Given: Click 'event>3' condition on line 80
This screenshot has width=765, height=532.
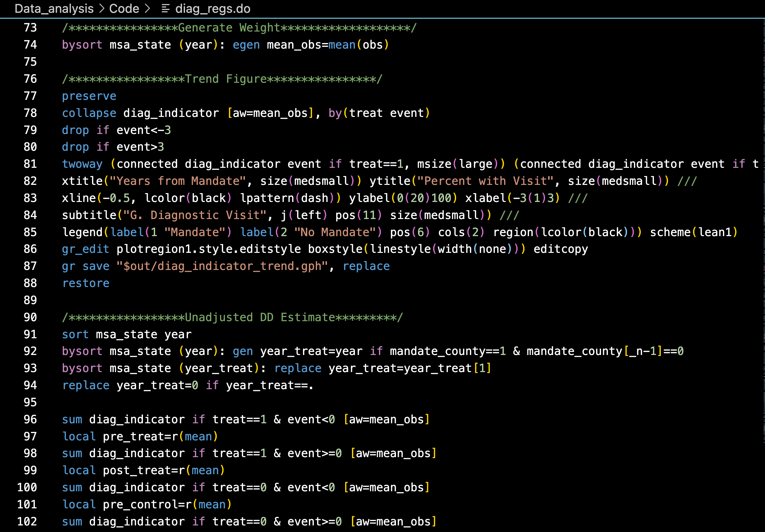Looking at the screenshot, I should pos(140,147).
